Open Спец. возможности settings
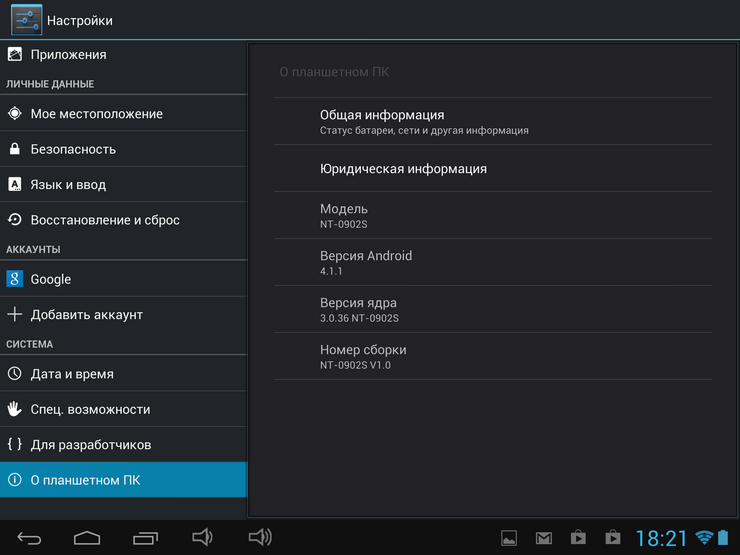 (124, 409)
